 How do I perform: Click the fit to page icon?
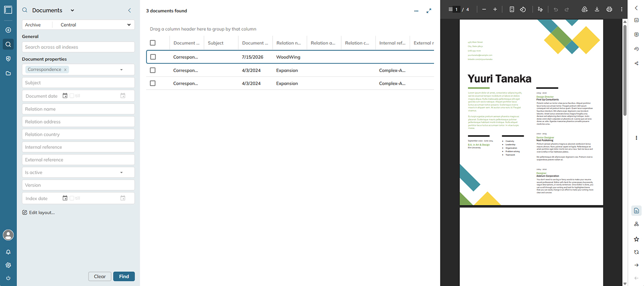(512, 9)
